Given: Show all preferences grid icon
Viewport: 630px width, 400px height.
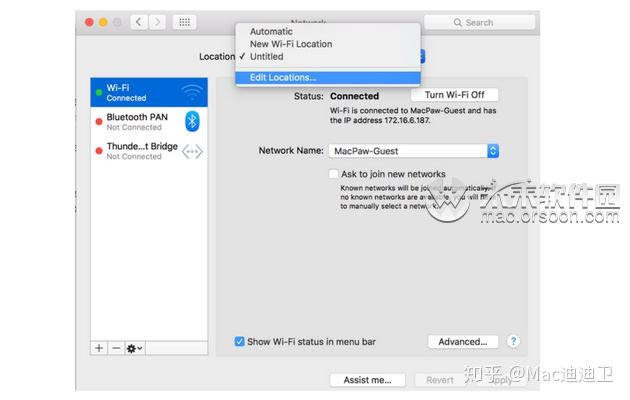Looking at the screenshot, I should (184, 22).
